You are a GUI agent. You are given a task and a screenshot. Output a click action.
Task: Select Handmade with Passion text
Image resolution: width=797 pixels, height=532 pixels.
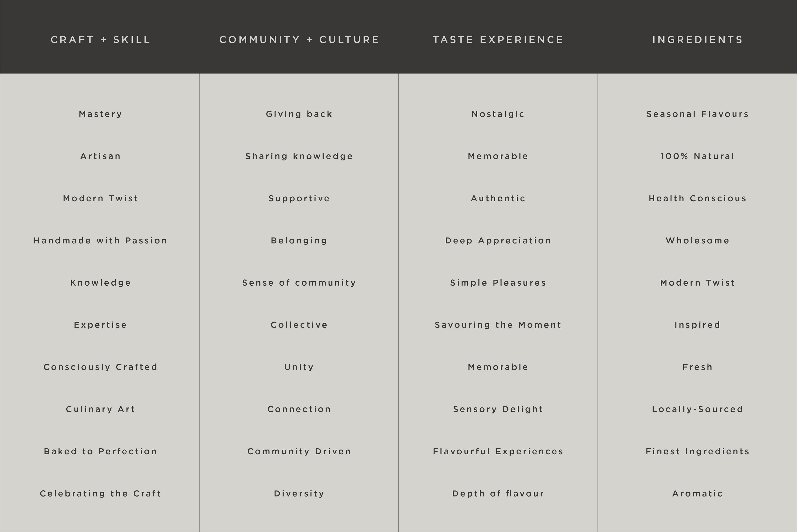100,241
